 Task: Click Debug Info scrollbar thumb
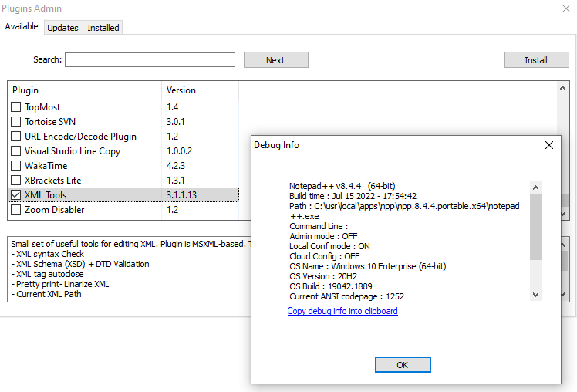click(536, 227)
